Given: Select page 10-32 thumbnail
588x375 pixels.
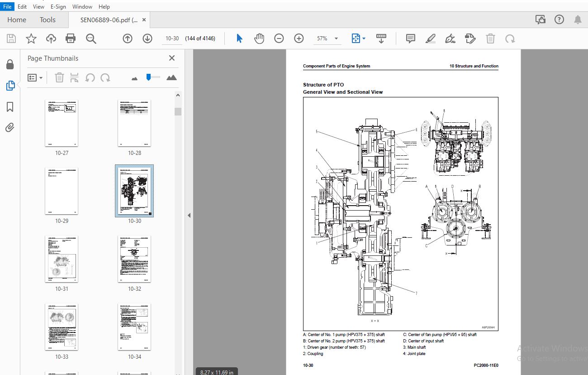Looking at the screenshot, I should pos(134,259).
